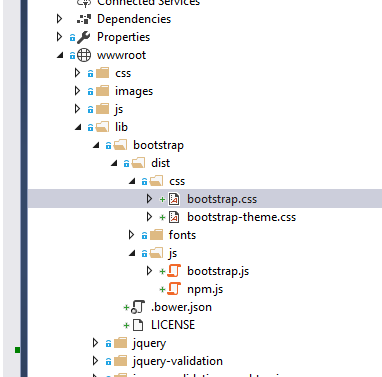Expand the bootstrap-theme.css file node

[149, 217]
